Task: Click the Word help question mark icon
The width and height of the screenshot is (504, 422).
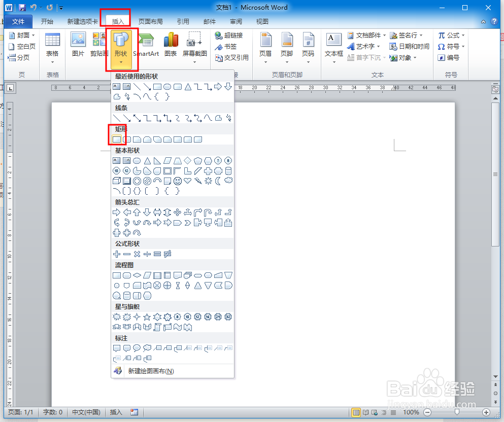Action: (x=494, y=21)
